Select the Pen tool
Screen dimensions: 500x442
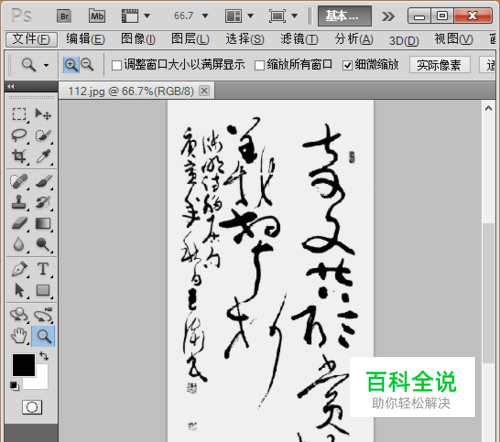click(x=19, y=269)
